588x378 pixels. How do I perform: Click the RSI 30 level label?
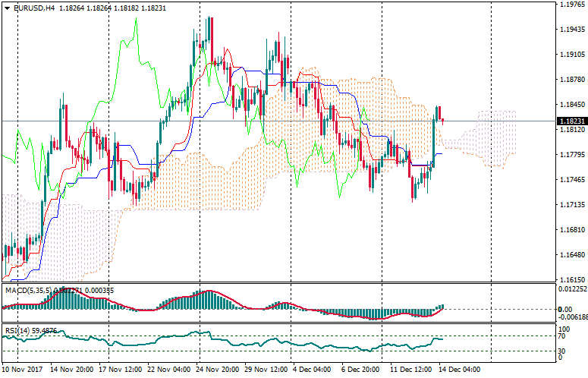[562, 351]
